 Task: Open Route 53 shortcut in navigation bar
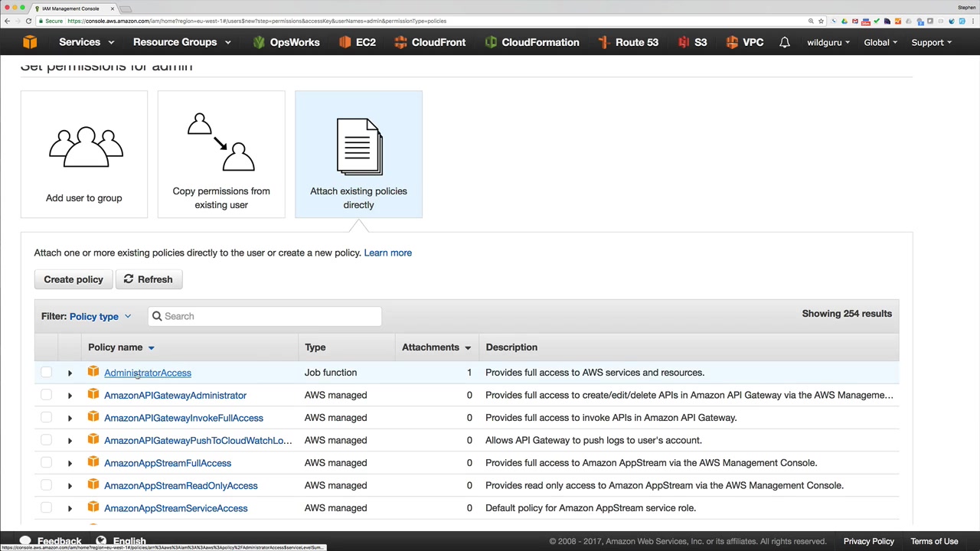(x=628, y=42)
